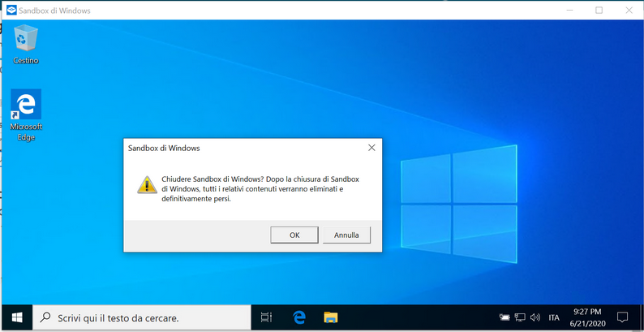
Task: Click the warning icon in dialog
Action: (147, 185)
